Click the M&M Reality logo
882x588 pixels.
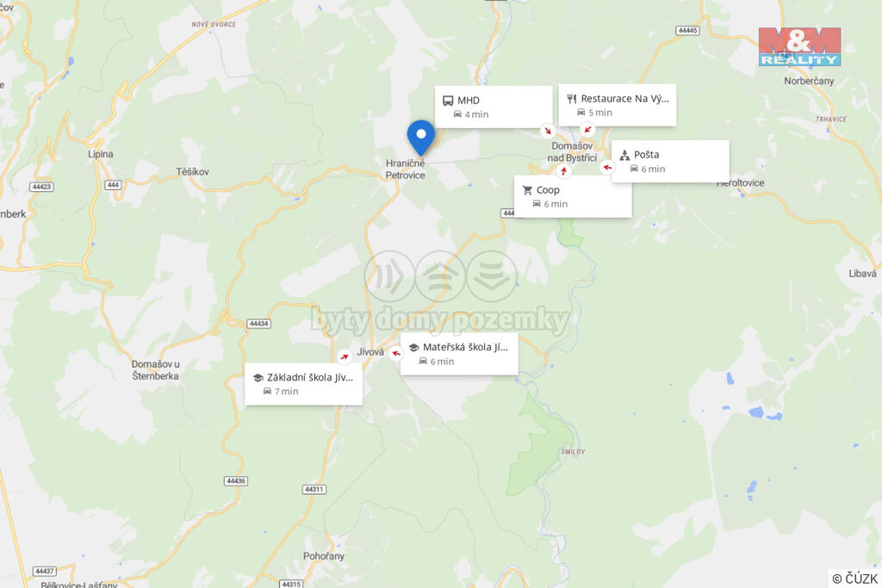(799, 46)
